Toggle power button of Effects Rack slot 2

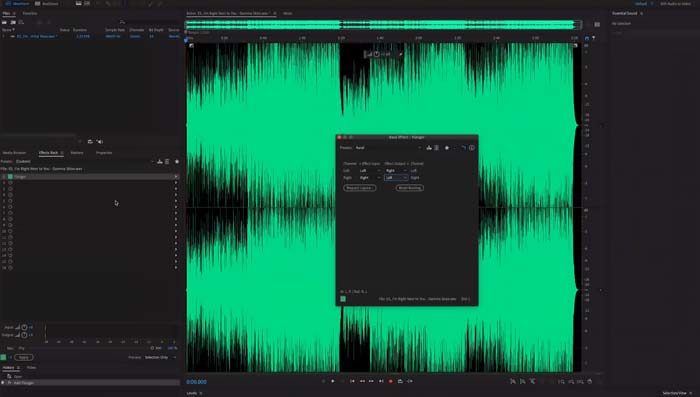coord(10,183)
